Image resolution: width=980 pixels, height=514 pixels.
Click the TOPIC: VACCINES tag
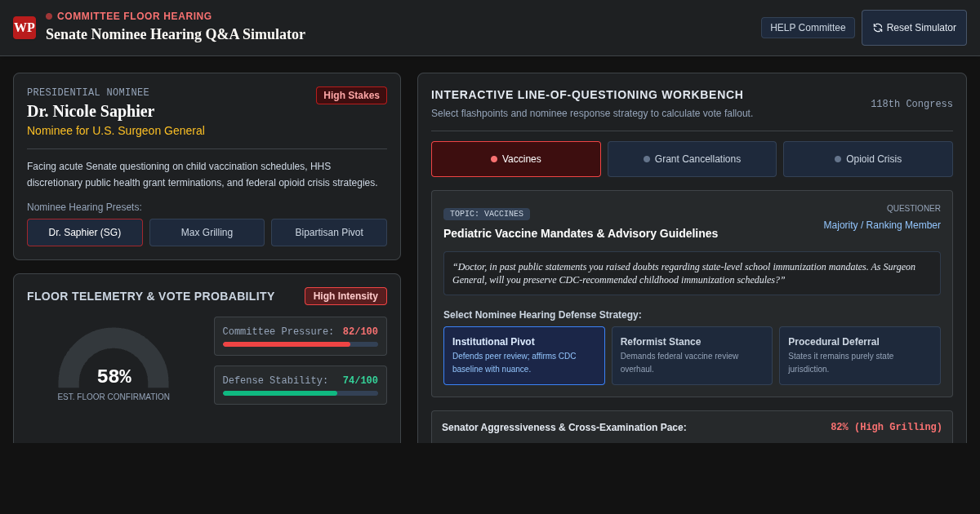click(x=487, y=214)
